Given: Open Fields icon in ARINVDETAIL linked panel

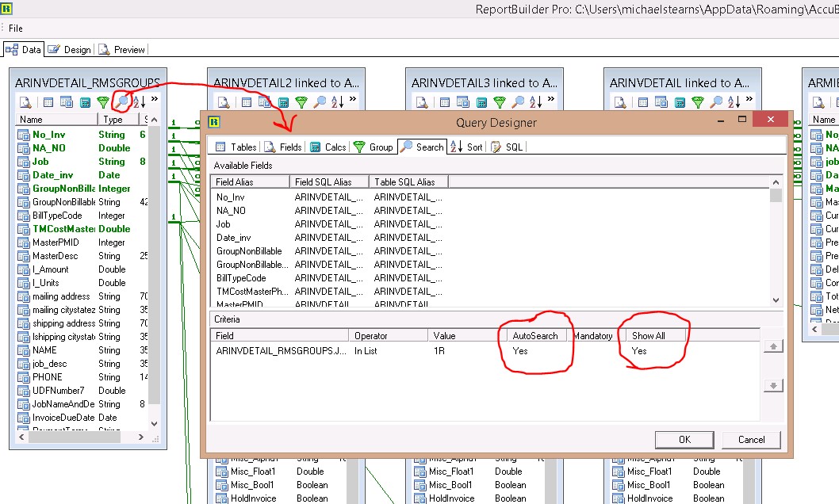Looking at the screenshot, I should 661,101.
